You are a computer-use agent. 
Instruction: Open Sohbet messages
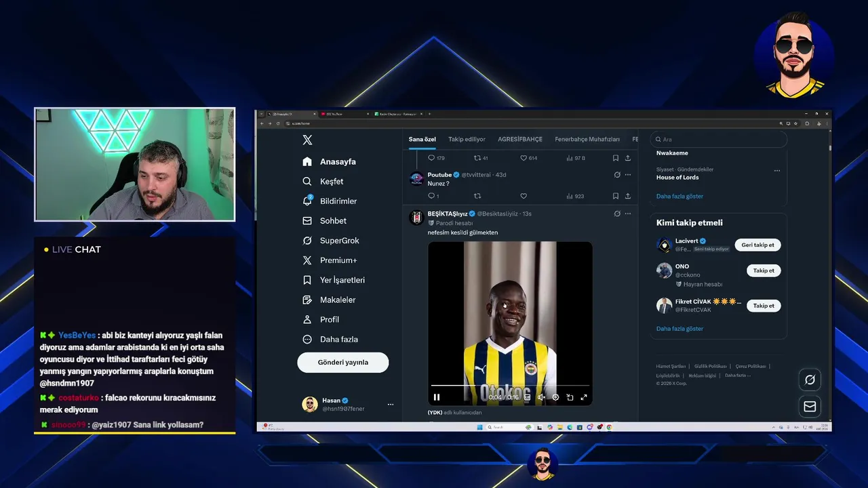(x=324, y=221)
